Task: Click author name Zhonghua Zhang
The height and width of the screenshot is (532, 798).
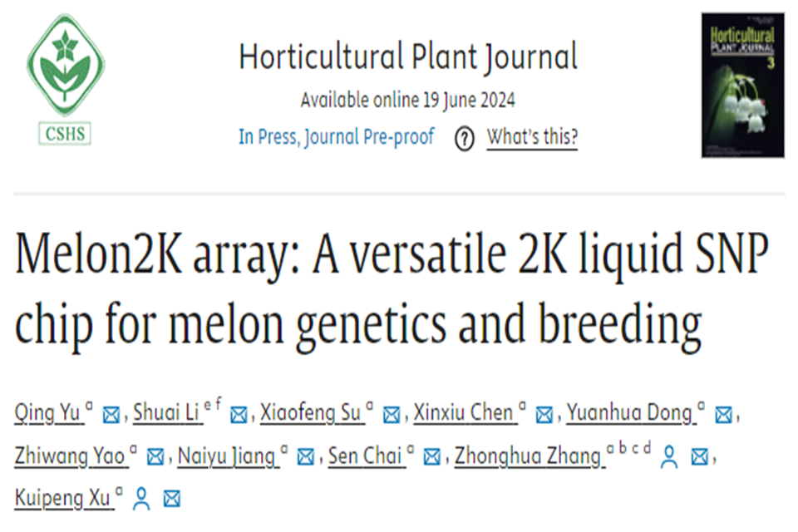Action: point(528,456)
